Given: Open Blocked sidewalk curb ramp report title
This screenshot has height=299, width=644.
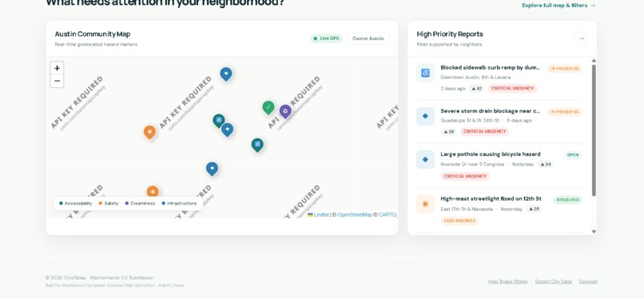Looking at the screenshot, I should point(491,68).
